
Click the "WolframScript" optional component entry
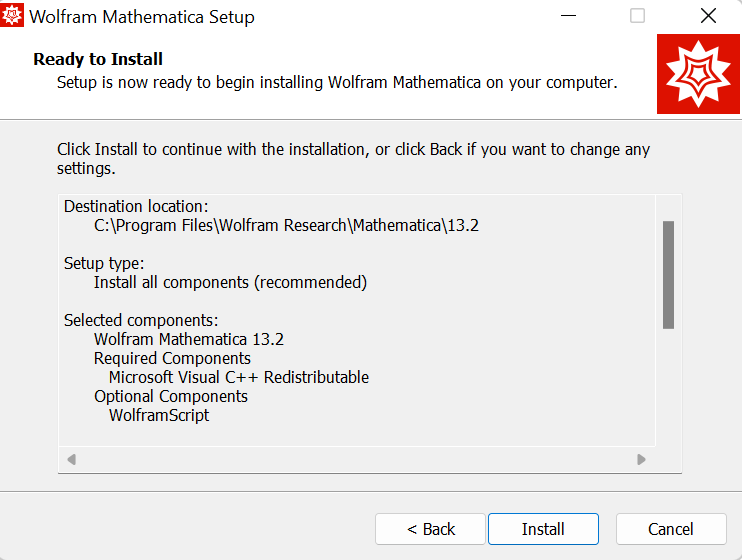(159, 416)
